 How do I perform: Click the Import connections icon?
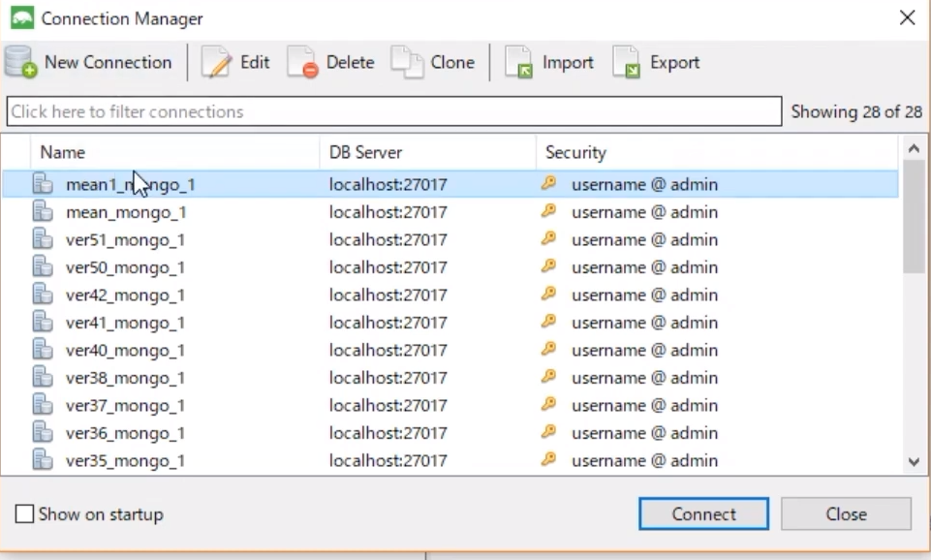point(518,62)
